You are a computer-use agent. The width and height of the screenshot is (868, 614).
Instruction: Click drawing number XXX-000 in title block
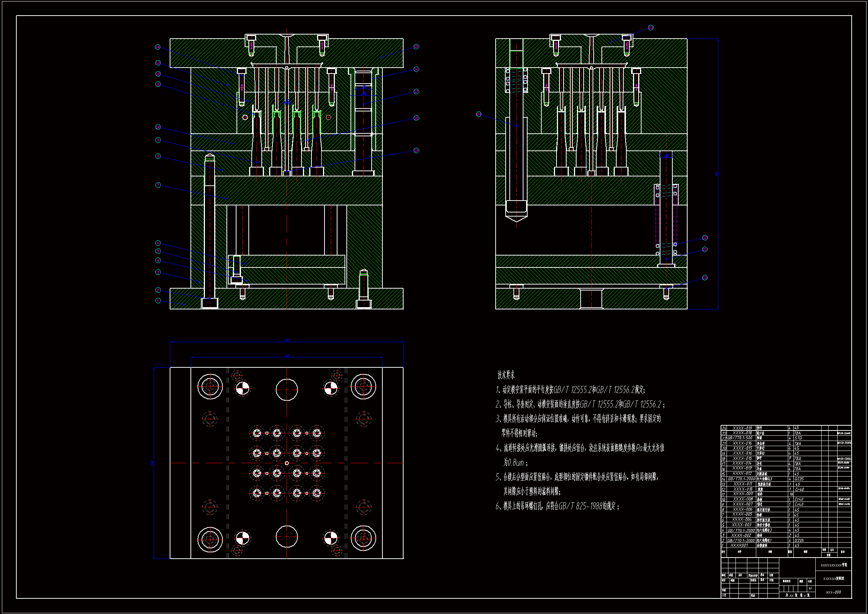point(833,592)
